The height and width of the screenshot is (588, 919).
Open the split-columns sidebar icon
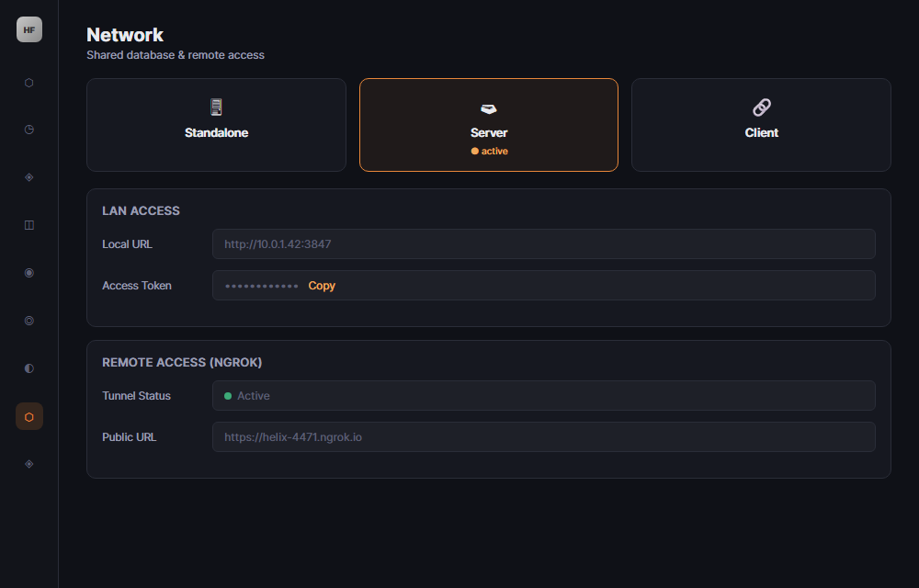coord(28,225)
